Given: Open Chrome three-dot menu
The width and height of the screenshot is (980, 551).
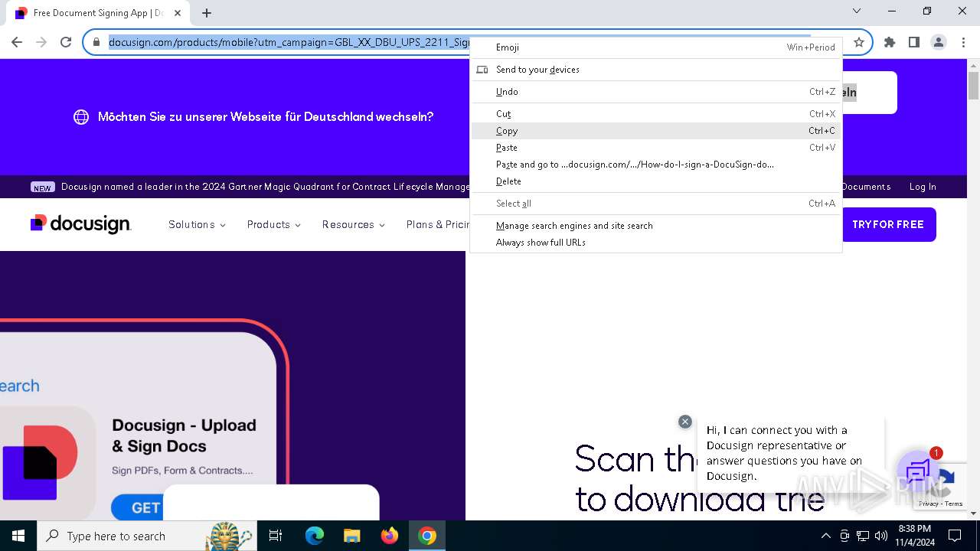Looking at the screenshot, I should (x=963, y=42).
